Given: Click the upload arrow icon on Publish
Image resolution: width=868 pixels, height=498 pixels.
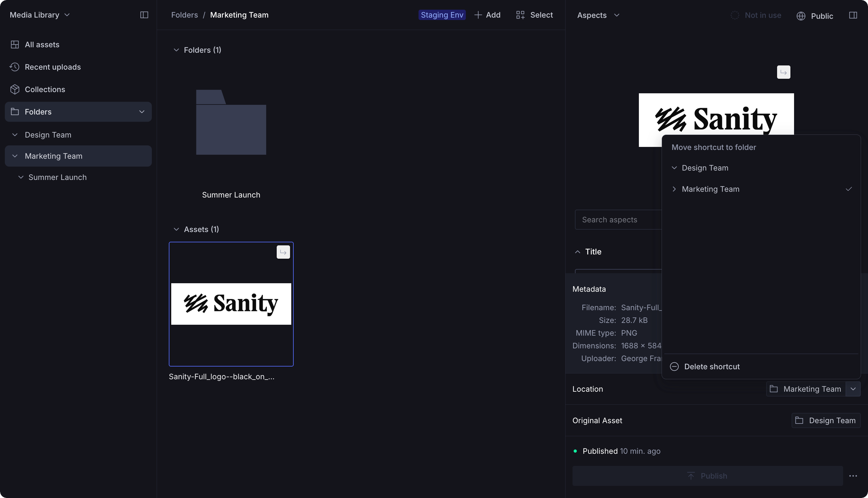Looking at the screenshot, I should coord(691,476).
